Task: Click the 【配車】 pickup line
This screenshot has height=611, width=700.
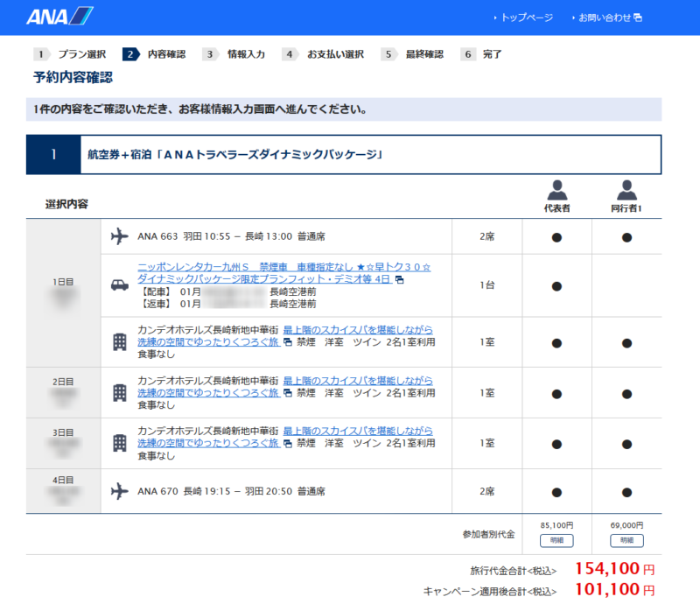Action: pos(227,291)
